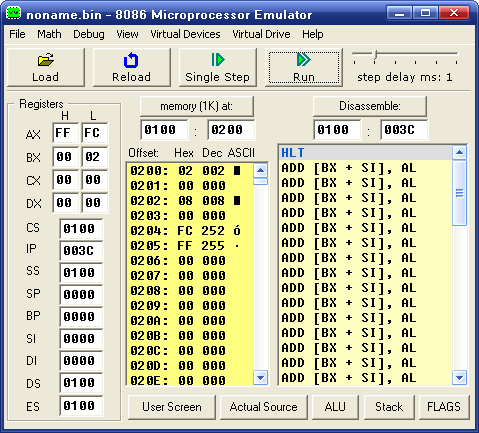Click the DI register field
The image size is (479, 433).
[81, 361]
